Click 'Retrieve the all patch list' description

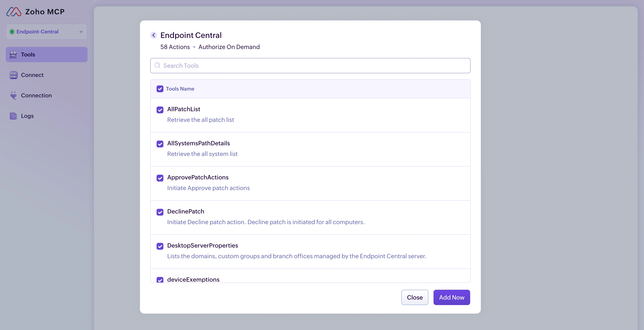tap(200, 120)
